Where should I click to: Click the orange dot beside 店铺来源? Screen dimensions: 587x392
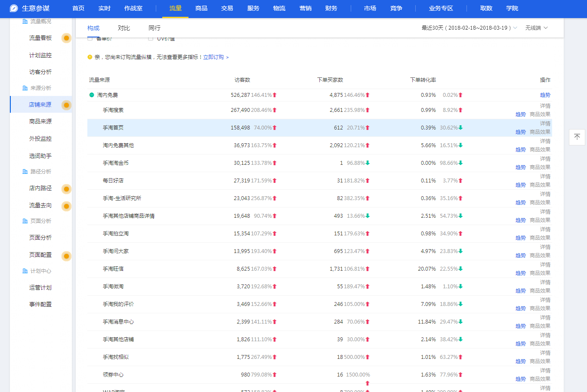[66, 105]
